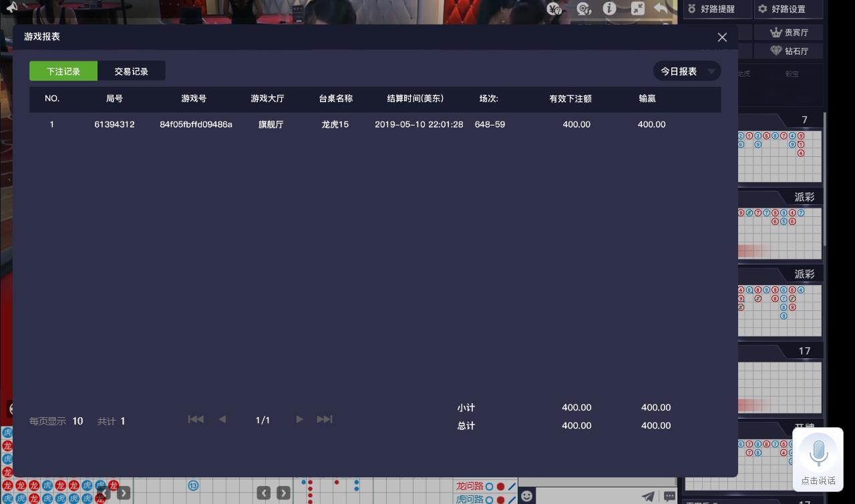Click the 每页显示 value 10

click(x=77, y=421)
